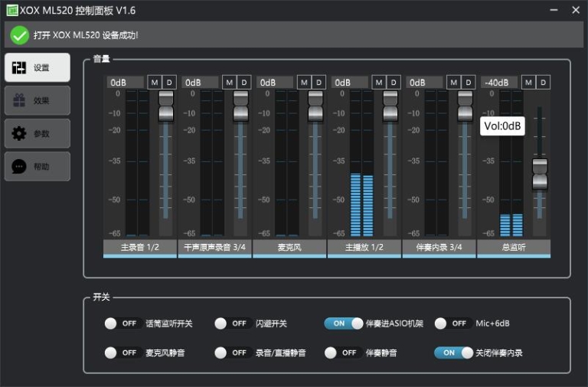Click the 0dB value field of 干声原声录音 3/4
The height and width of the screenshot is (387, 588).
(x=200, y=83)
